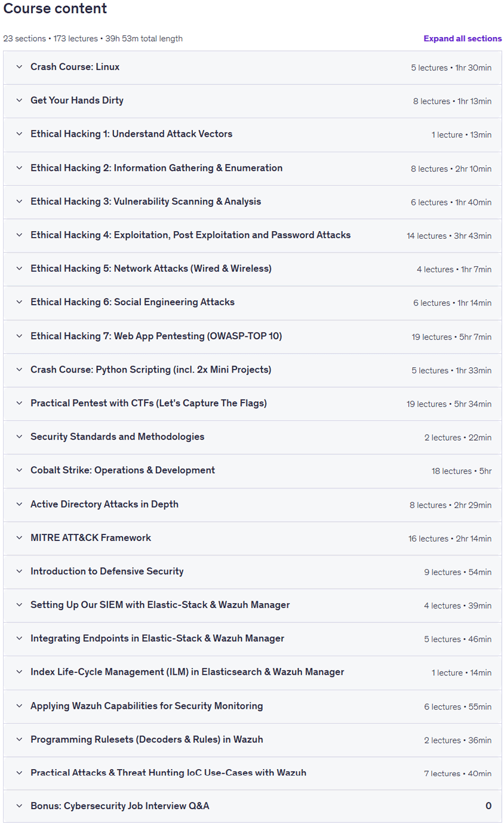Open Programming Rulesets (Decoders & Rules) in Wazuh
504x824 pixels.
point(252,740)
